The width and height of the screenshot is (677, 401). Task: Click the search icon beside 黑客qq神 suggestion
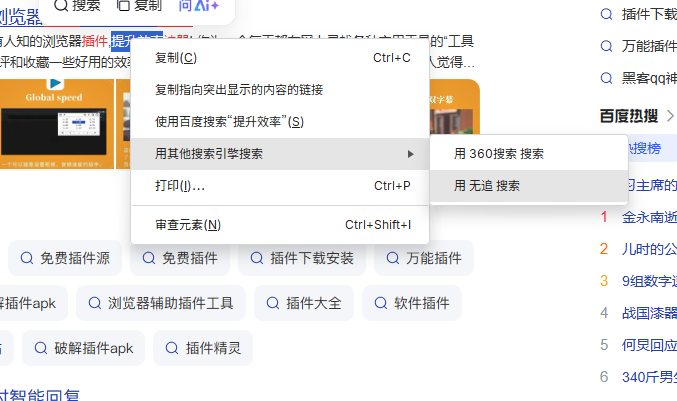click(x=607, y=78)
